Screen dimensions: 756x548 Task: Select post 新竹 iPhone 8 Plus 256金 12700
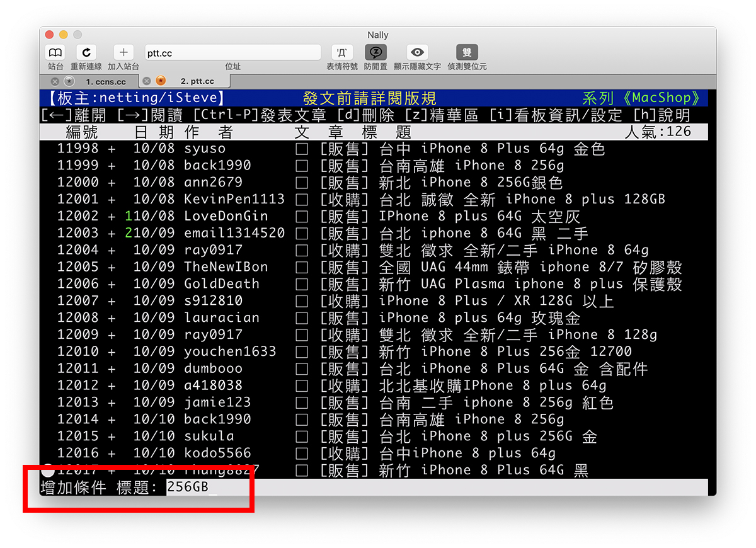[x=374, y=352]
